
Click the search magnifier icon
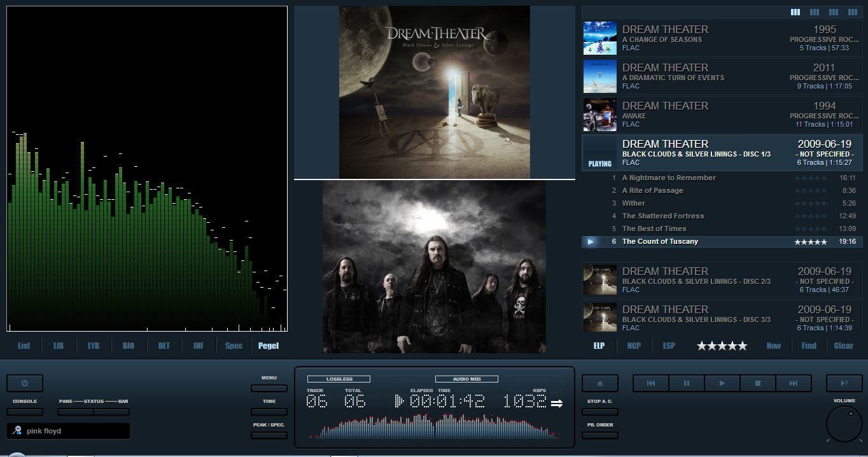point(17,430)
